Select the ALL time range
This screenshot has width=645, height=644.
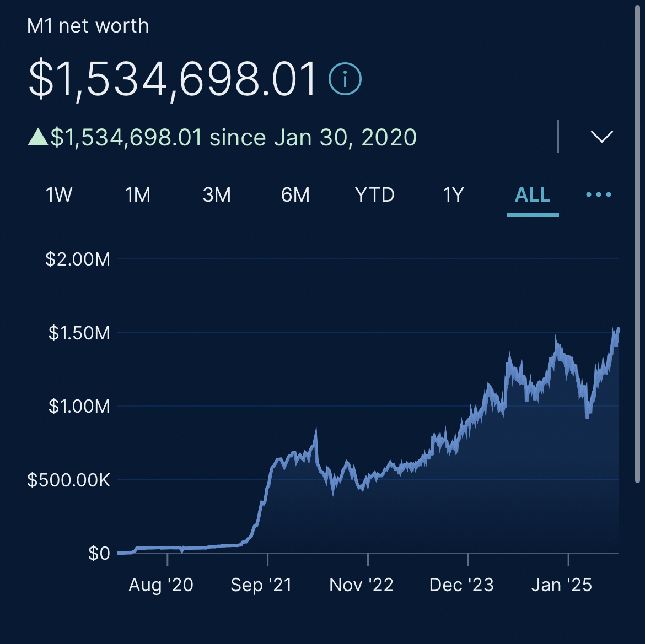point(533,195)
